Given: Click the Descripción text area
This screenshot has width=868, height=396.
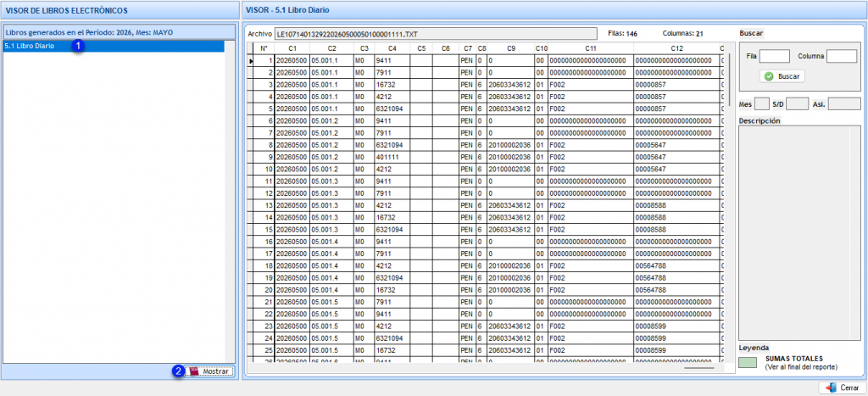Looking at the screenshot, I should pyautogui.click(x=800, y=234).
